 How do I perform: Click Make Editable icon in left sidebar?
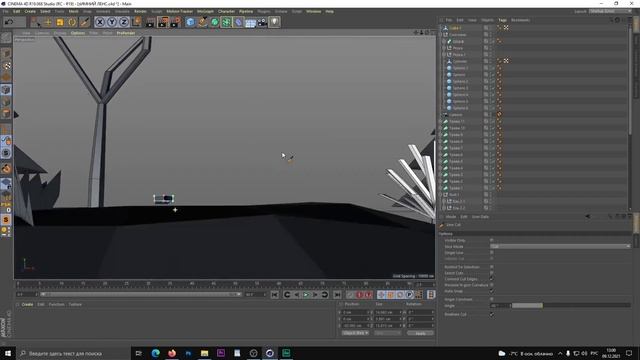click(6, 38)
